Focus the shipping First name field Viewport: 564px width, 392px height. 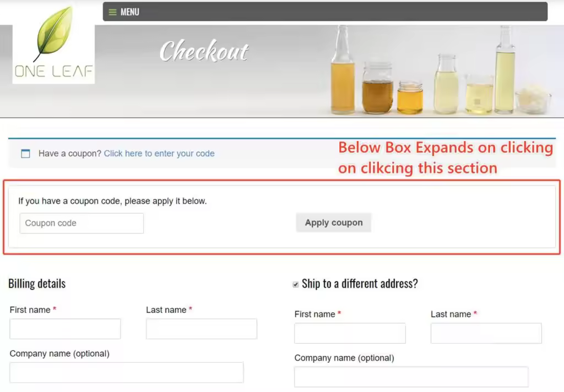pos(350,333)
